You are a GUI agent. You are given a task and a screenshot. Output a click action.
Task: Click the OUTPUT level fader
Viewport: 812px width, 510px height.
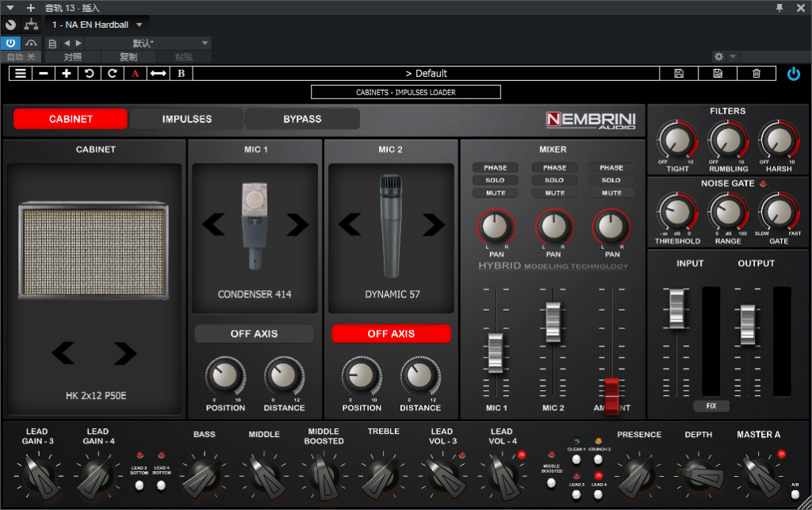[x=748, y=324]
